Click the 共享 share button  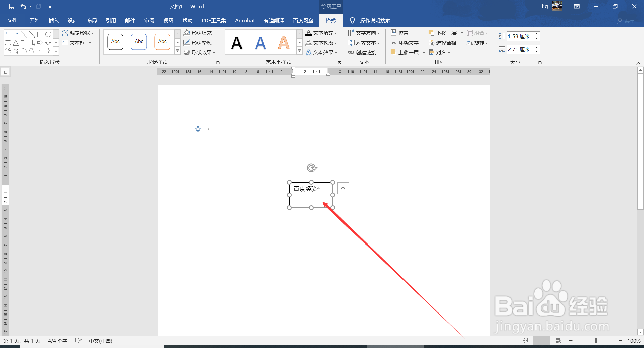click(x=626, y=21)
